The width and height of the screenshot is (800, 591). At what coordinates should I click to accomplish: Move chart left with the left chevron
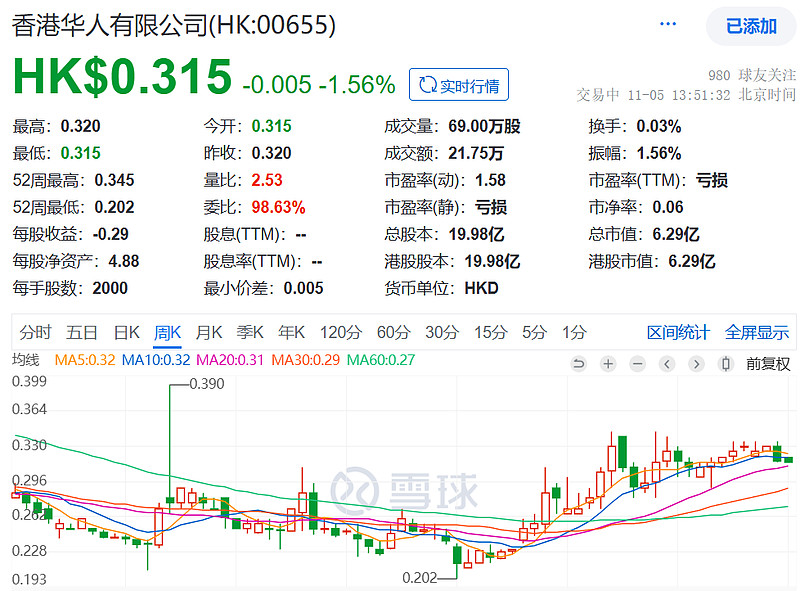coord(667,364)
